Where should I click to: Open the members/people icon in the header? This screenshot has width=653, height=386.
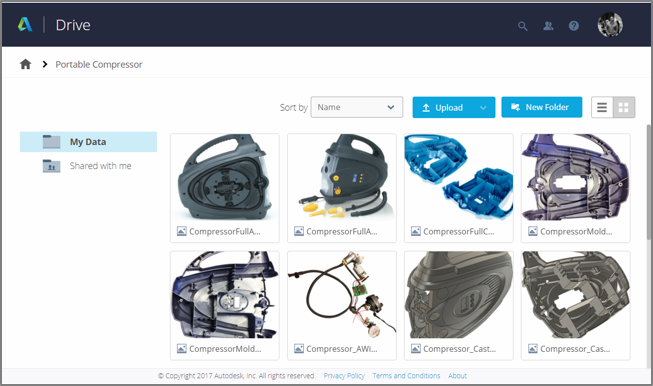[x=548, y=26]
